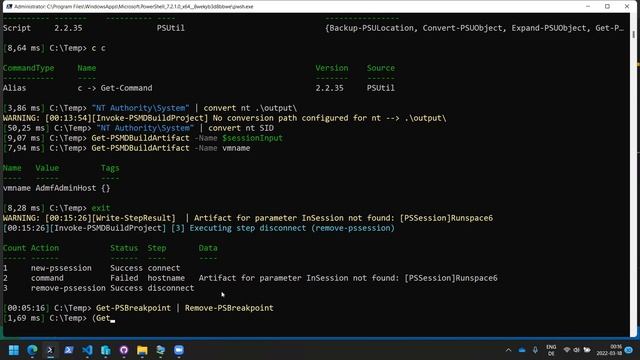Close the PowerShell window
The image size is (640, 360).
(627, 7)
